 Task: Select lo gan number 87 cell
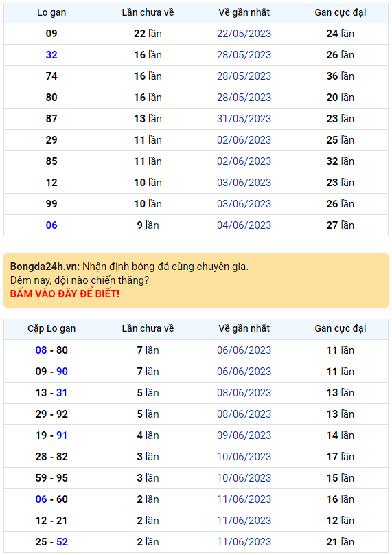[51, 119]
